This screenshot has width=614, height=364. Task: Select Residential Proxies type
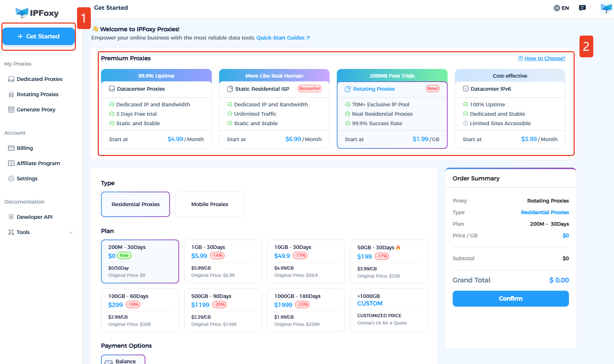[136, 204]
